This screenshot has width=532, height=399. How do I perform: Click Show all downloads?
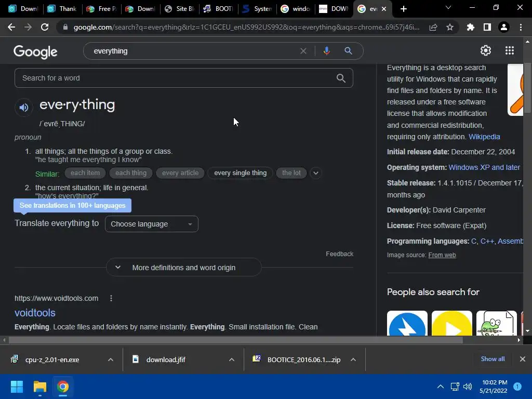[493, 359]
